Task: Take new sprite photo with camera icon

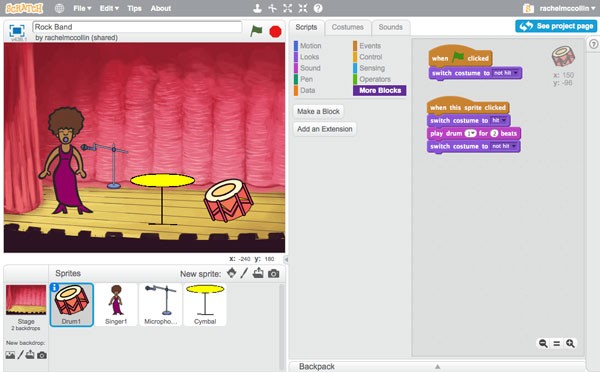Action: pyautogui.click(x=273, y=274)
